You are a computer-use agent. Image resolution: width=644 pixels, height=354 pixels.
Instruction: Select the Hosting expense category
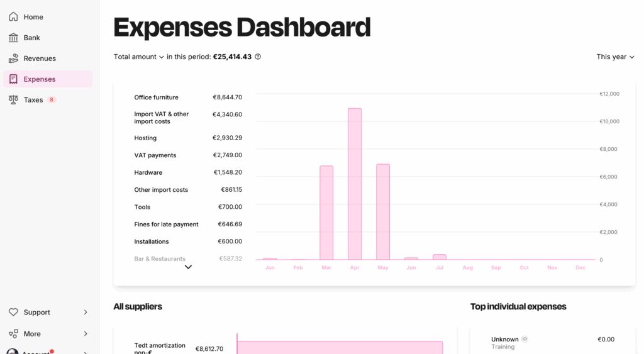tap(145, 138)
